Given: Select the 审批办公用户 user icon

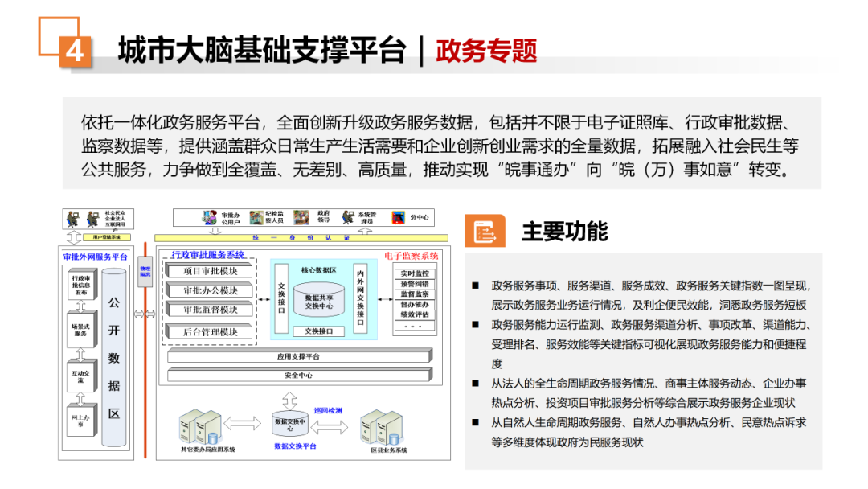Looking at the screenshot, I should pyautogui.click(x=210, y=216).
